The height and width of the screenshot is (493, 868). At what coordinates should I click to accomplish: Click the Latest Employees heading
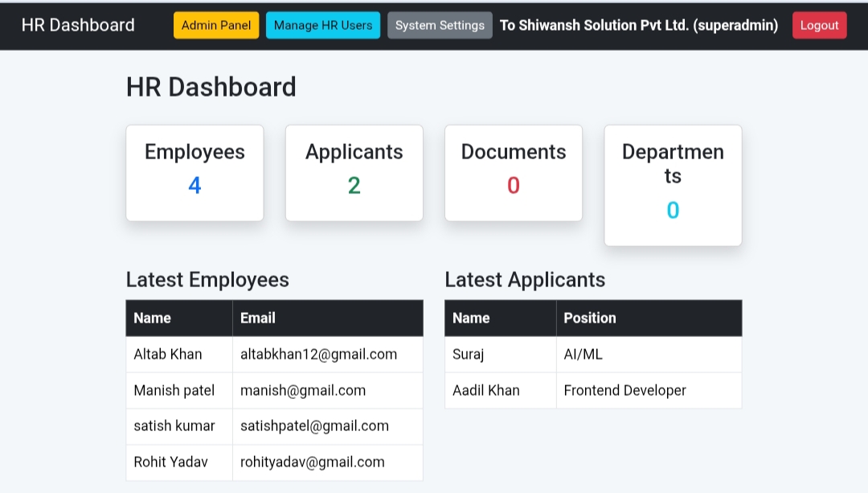(x=207, y=280)
